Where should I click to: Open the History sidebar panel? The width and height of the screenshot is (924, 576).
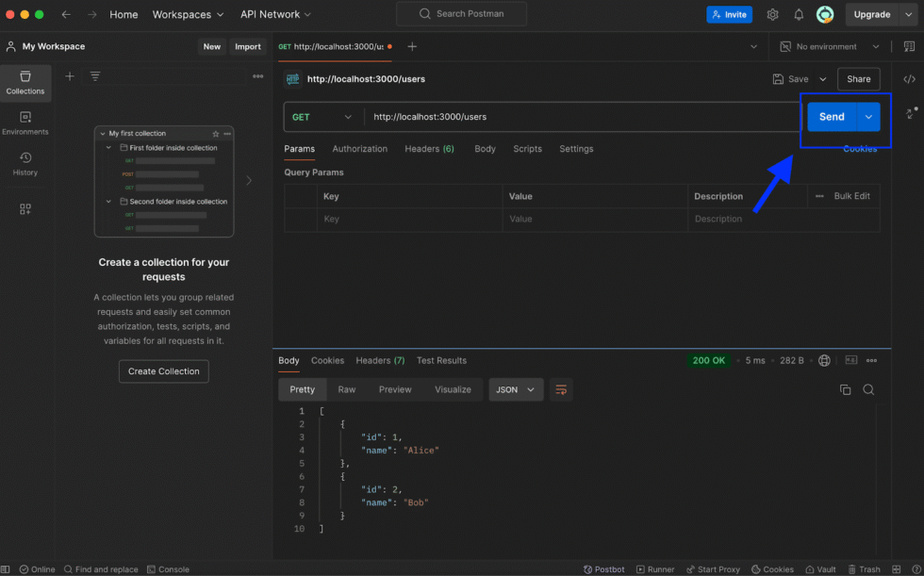25,164
